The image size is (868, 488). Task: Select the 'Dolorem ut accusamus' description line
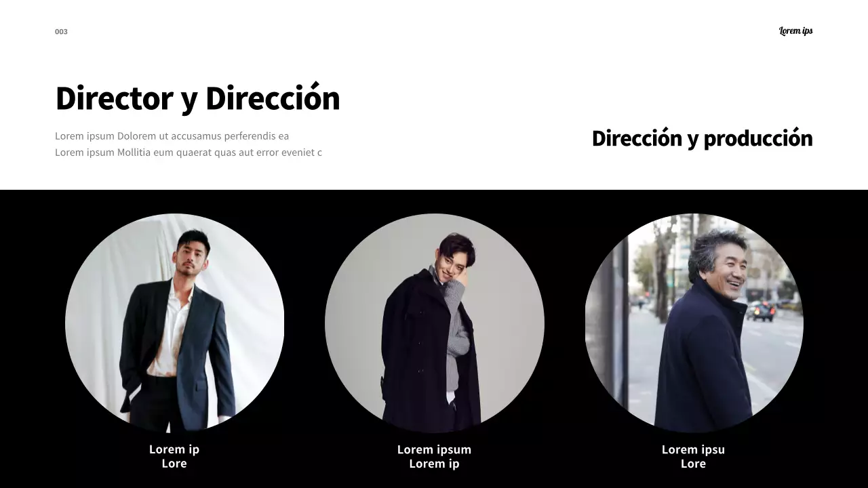pos(172,136)
